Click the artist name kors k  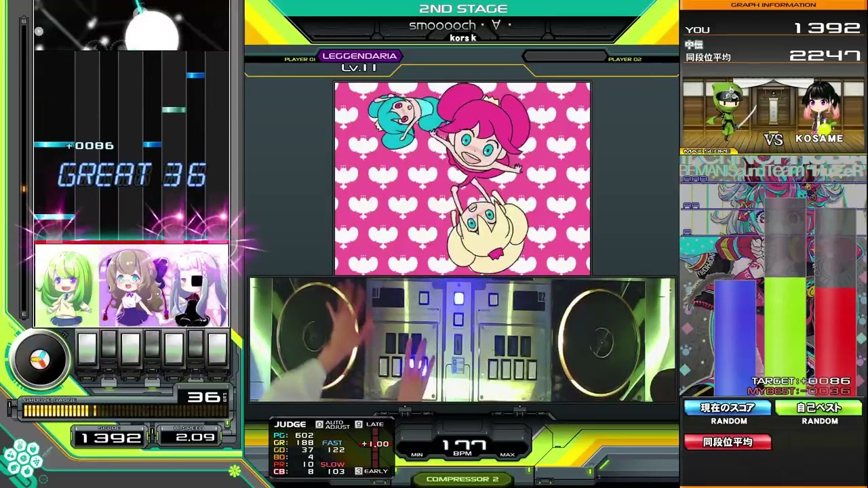coord(462,38)
